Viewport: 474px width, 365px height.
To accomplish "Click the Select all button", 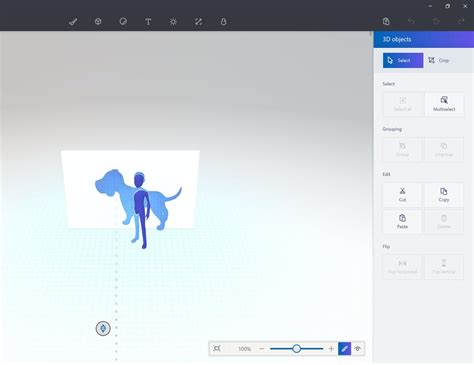I will [x=403, y=104].
